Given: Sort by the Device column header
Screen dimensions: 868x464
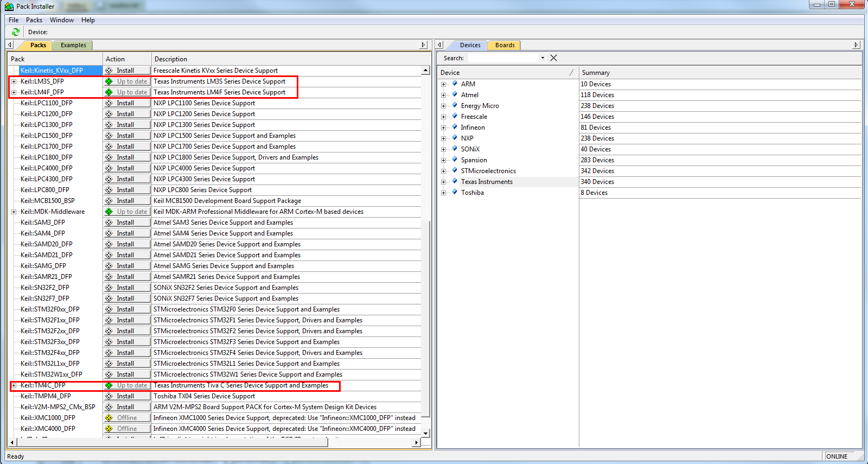Looking at the screenshot, I should (508, 73).
